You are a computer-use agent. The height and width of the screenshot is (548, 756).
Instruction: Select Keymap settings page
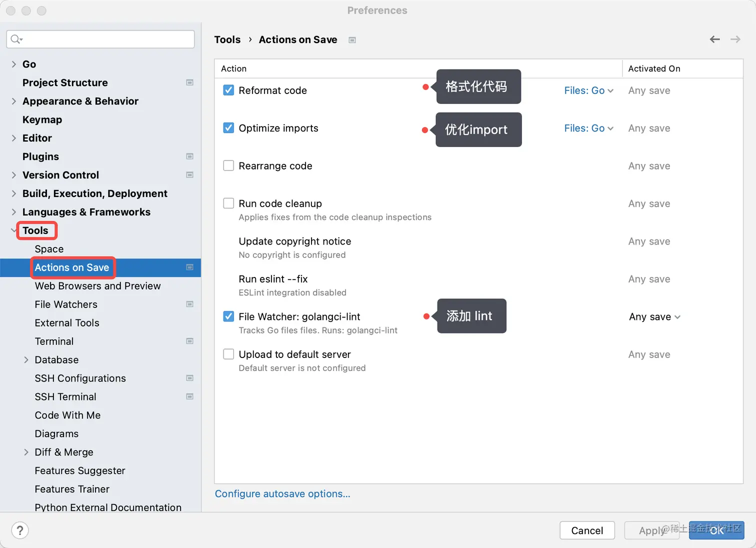tap(42, 119)
